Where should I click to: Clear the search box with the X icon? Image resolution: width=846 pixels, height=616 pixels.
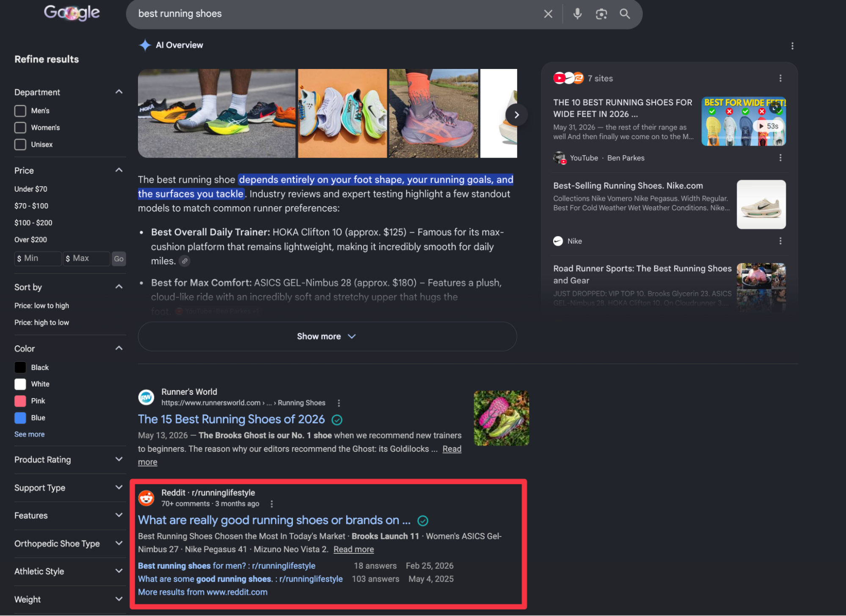548,14
